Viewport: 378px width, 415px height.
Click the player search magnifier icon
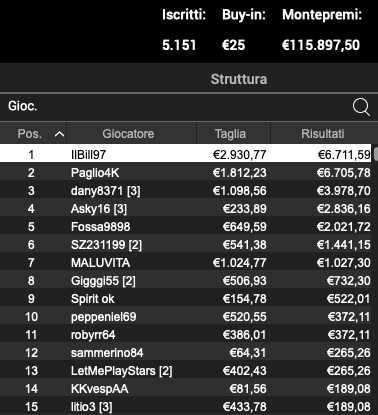pyautogui.click(x=361, y=107)
